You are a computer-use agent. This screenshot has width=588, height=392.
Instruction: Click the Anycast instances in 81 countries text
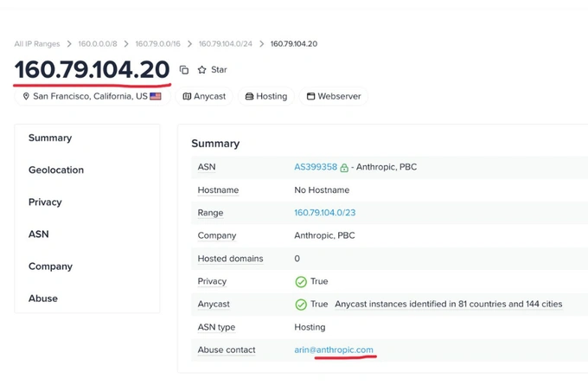click(x=449, y=305)
